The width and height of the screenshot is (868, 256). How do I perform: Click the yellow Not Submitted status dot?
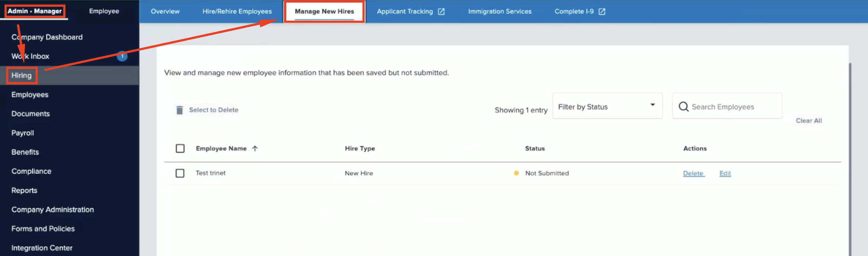(516, 173)
